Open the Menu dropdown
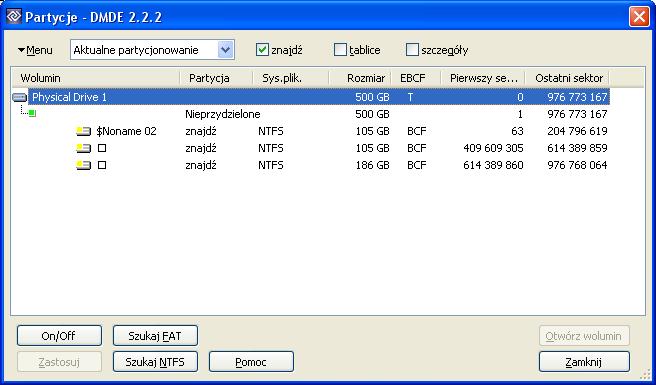 coord(36,51)
